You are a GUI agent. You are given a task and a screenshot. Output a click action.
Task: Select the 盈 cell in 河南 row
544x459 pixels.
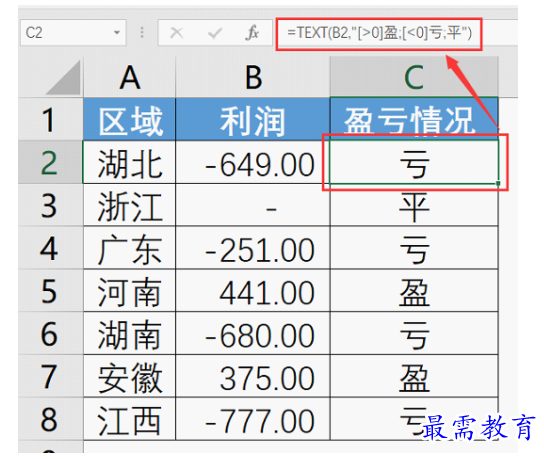(414, 291)
